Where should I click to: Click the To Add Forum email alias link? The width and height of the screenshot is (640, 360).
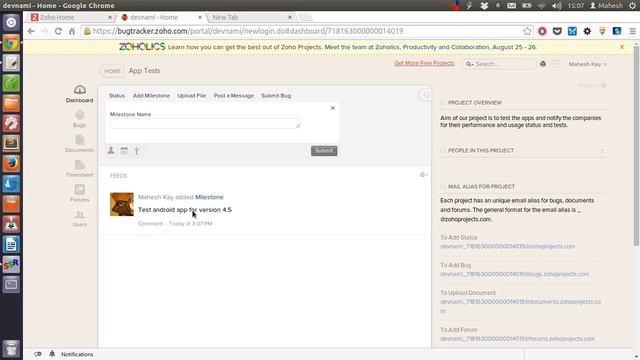click(517, 339)
